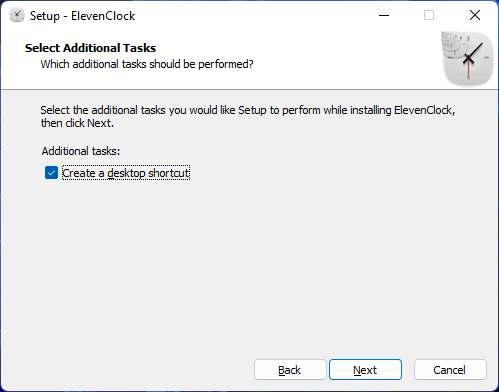Click the 'Create a desktop shortcut' label text
Image resolution: width=499 pixels, height=392 pixels.
(126, 173)
